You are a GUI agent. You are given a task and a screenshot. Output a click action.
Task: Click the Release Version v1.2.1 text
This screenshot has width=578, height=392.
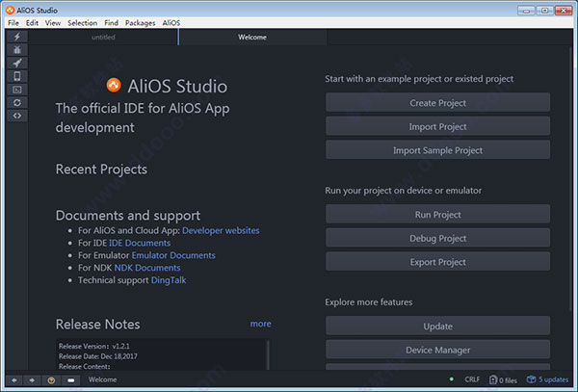pyautogui.click(x=94, y=346)
